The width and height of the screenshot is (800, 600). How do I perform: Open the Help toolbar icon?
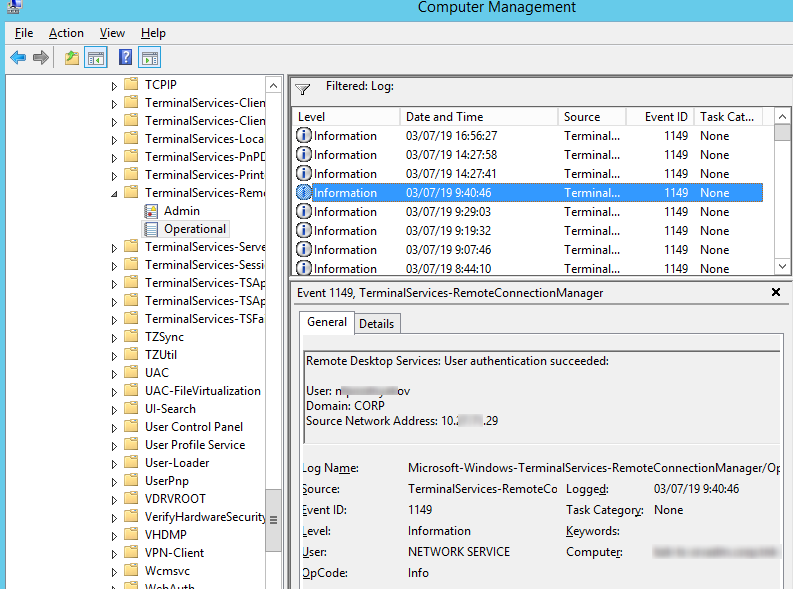click(x=125, y=57)
